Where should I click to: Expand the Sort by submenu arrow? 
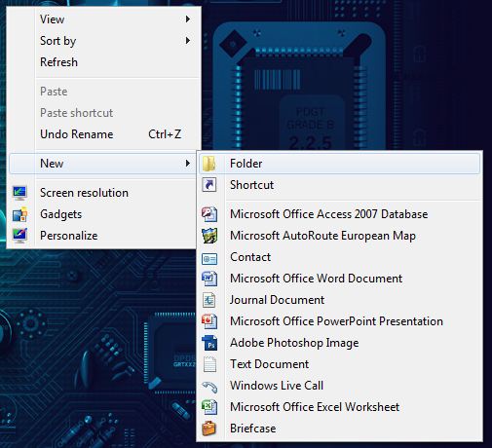[x=187, y=41]
